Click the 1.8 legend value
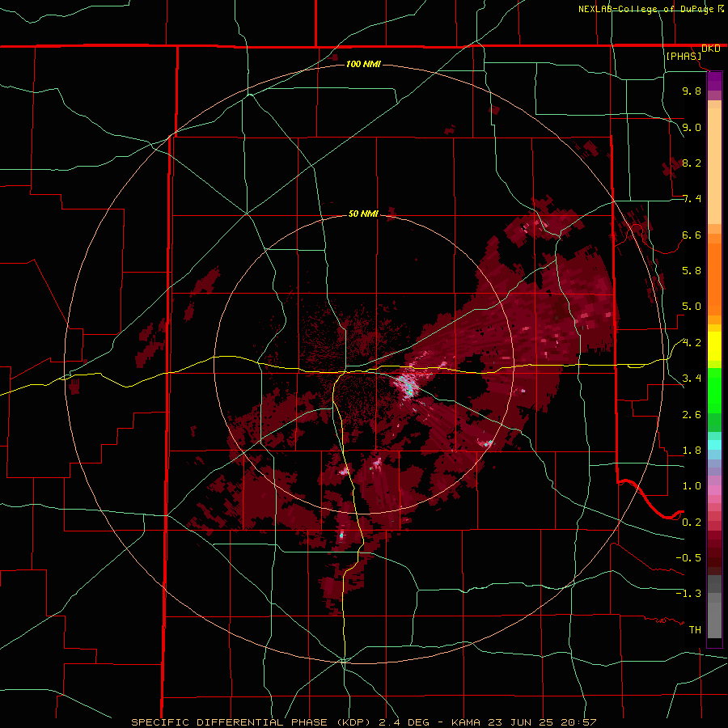 (692, 451)
